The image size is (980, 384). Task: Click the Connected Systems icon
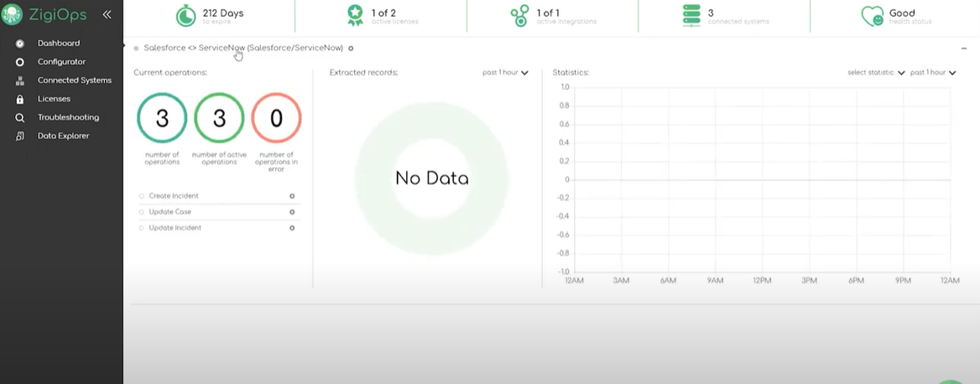[x=20, y=80]
